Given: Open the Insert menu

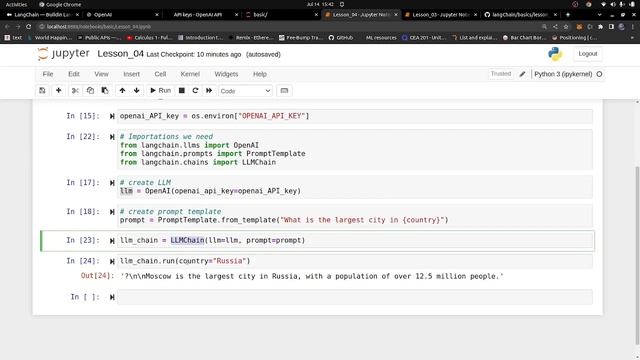Looking at the screenshot, I should tap(131, 74).
